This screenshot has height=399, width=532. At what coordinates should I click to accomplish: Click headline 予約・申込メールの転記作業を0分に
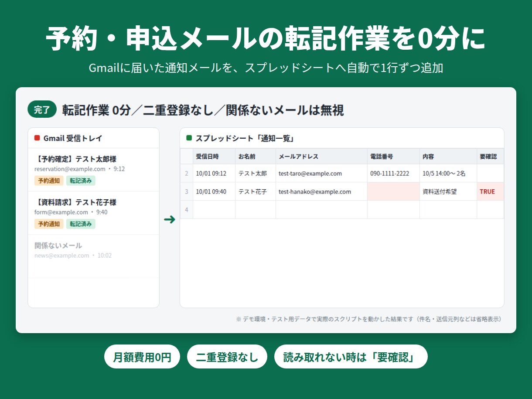(x=266, y=39)
